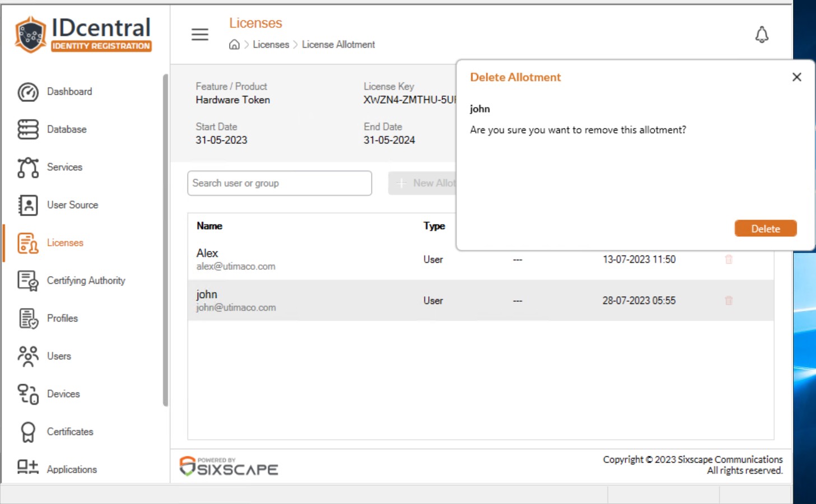Viewport: 816px width, 504px height.
Task: Click the Name column header
Action: point(209,226)
